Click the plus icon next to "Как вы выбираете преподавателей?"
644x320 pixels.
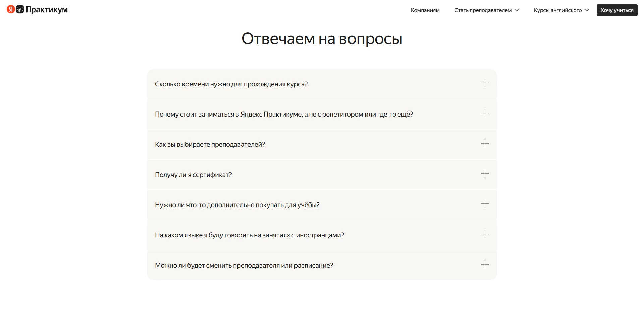click(x=485, y=144)
